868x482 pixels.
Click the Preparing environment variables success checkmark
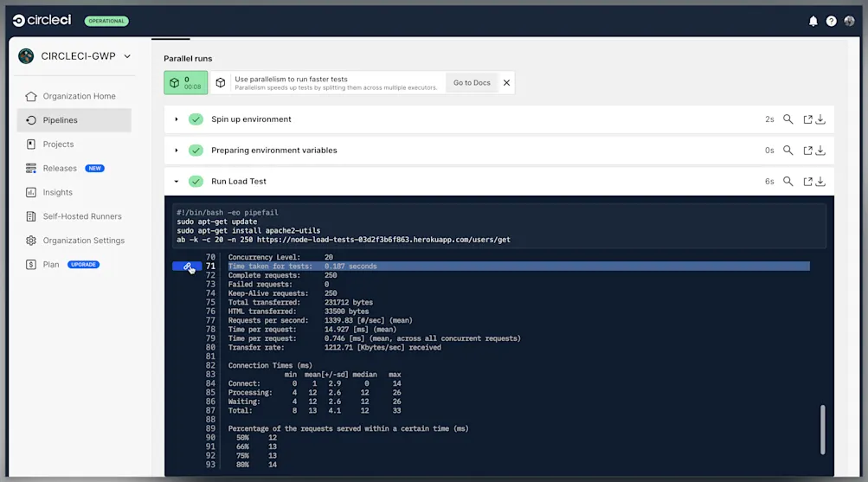196,151
